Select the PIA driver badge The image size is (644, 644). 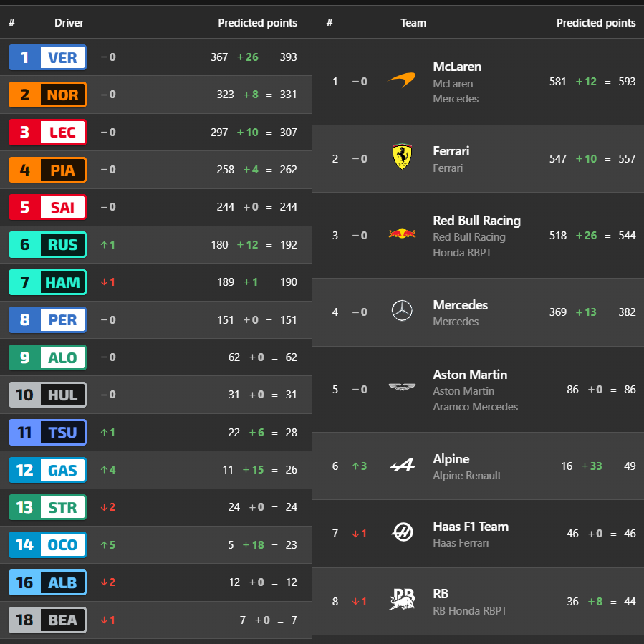coord(48,170)
